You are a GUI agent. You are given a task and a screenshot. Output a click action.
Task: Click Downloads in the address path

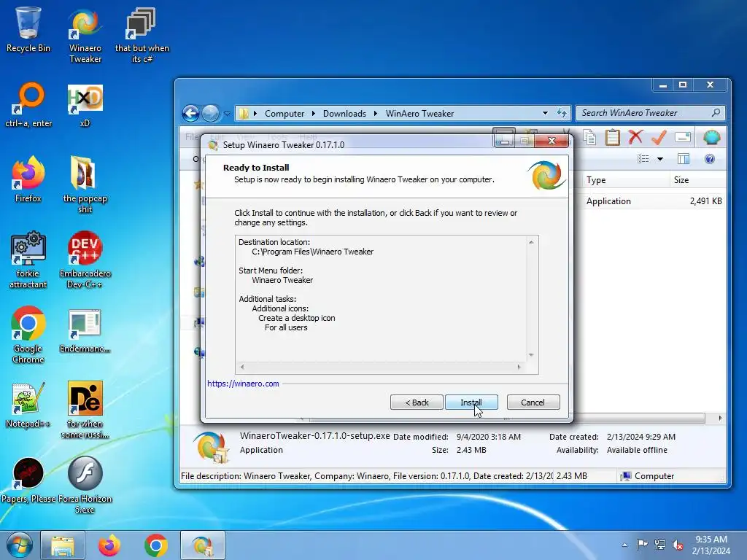point(344,113)
